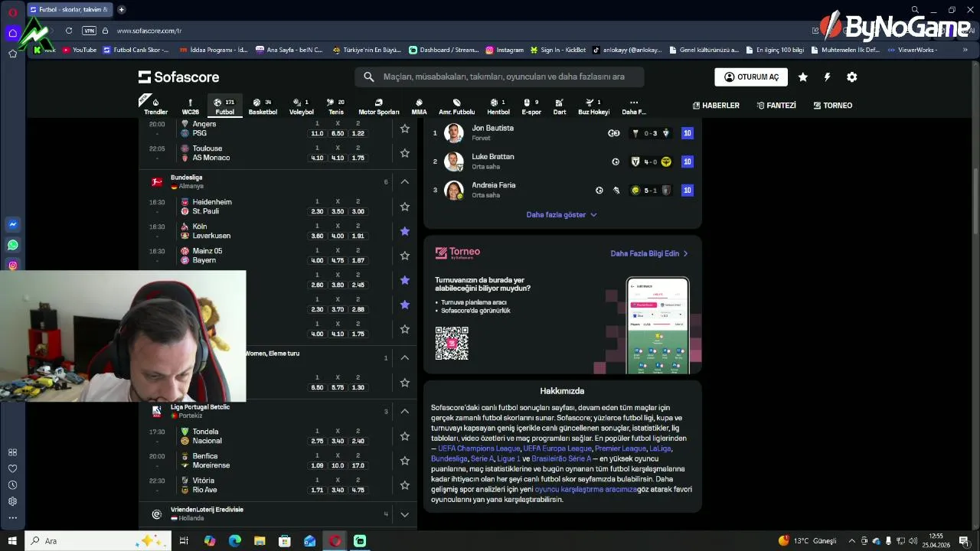This screenshot has height=551, width=980.
Task: Open Opera sidebar settings gear
Action: [x=12, y=501]
